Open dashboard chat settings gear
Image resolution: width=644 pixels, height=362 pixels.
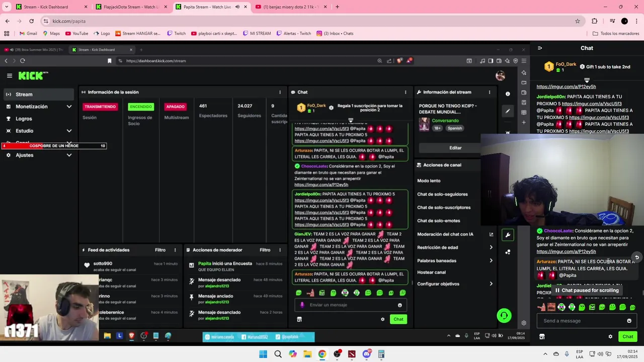click(382, 319)
